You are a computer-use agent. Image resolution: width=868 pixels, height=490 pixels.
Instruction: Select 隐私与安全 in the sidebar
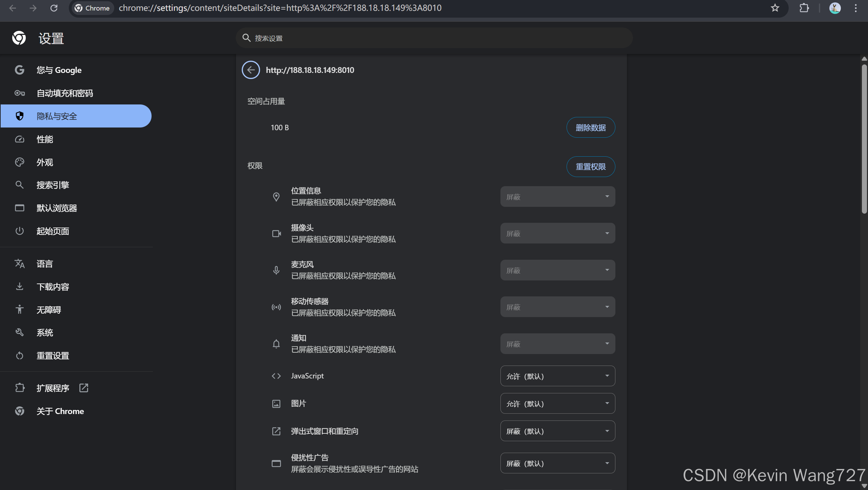(x=76, y=116)
